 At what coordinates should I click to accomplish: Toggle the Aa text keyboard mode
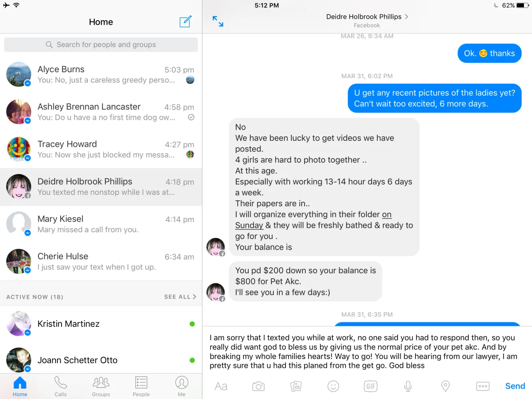pos(221,386)
